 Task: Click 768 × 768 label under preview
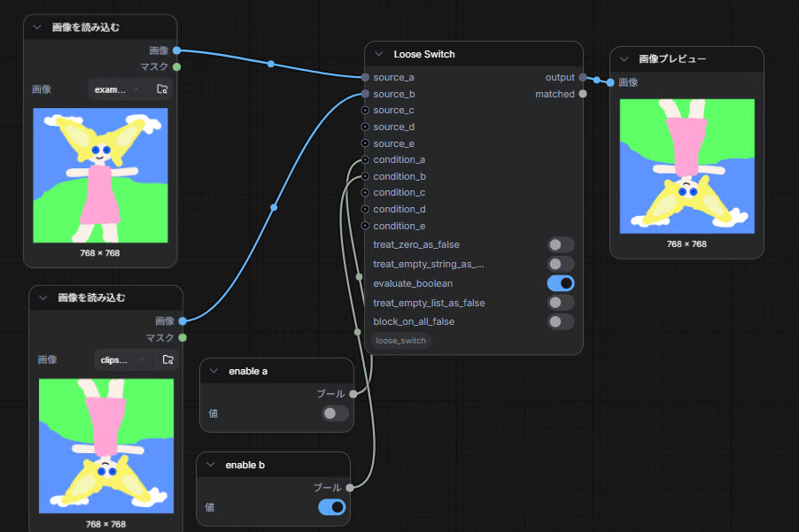pos(687,244)
